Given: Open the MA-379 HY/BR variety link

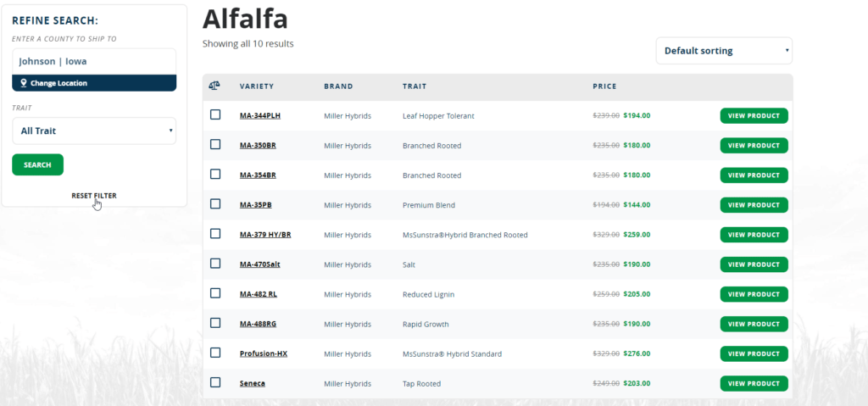Looking at the screenshot, I should [x=265, y=235].
